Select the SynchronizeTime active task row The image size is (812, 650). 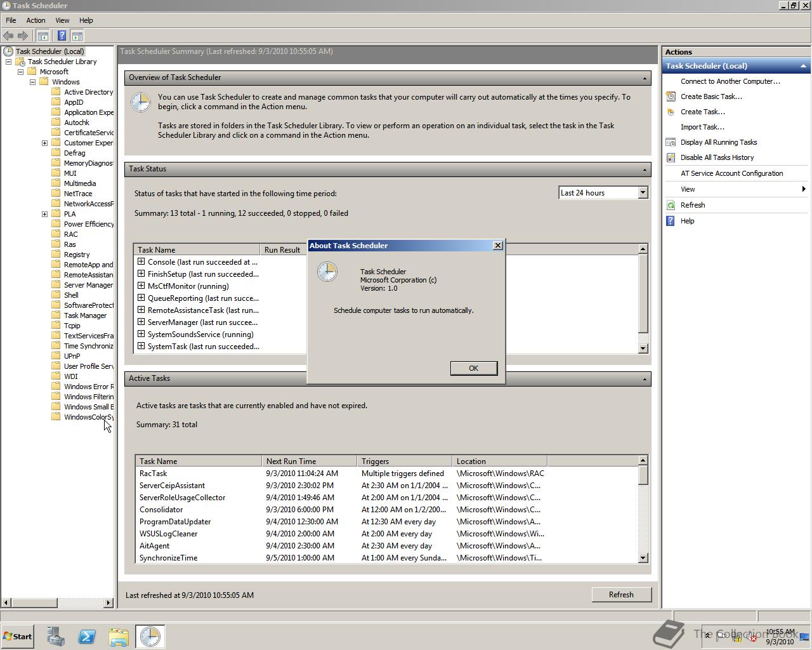[386, 558]
